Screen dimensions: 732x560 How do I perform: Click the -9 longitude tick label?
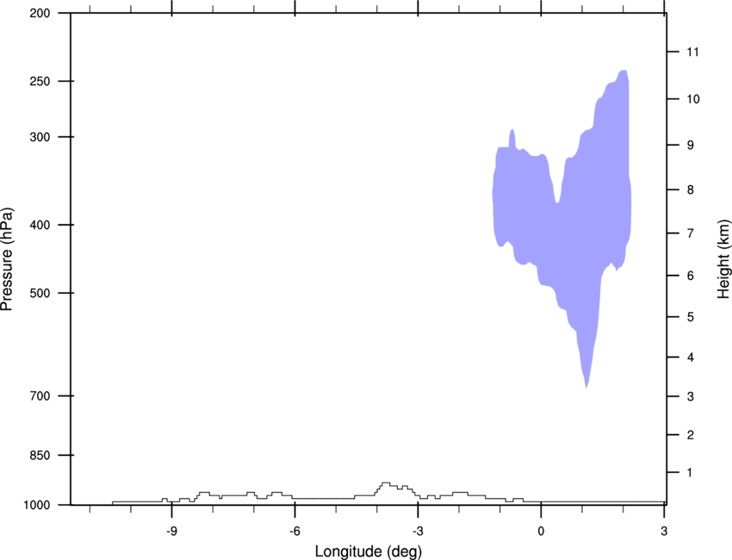point(171,532)
